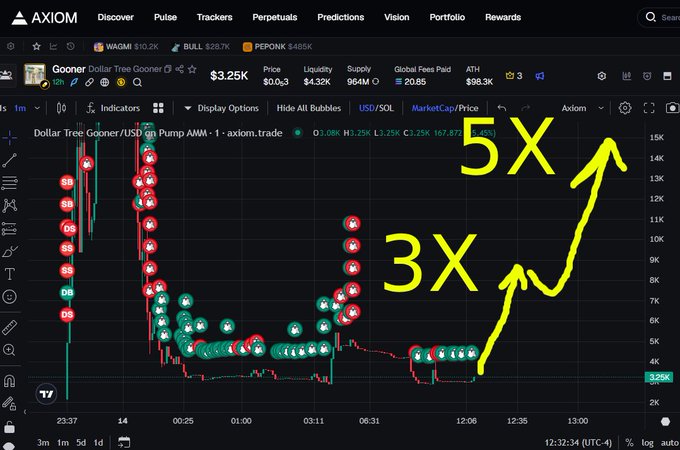This screenshot has width=680, height=450.
Task: Undo last chart action
Action: click(x=502, y=108)
